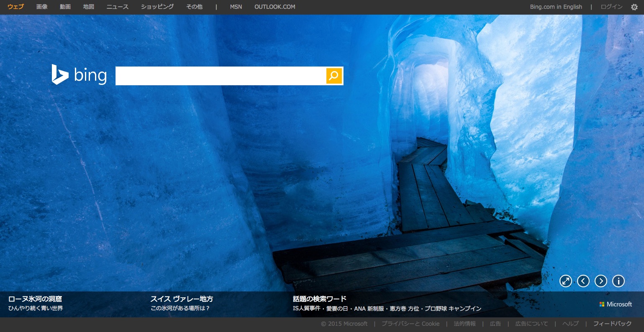Open the image info icon
The image size is (644, 332).
click(618, 281)
